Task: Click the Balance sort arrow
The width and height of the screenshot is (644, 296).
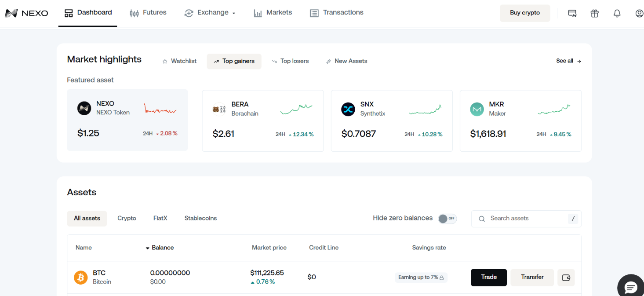Action: tap(148, 248)
